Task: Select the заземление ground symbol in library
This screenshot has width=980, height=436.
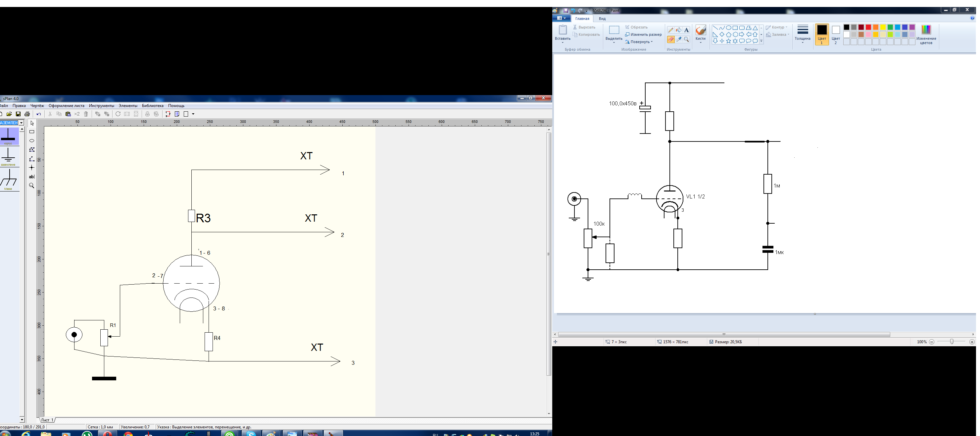Action: coord(8,156)
